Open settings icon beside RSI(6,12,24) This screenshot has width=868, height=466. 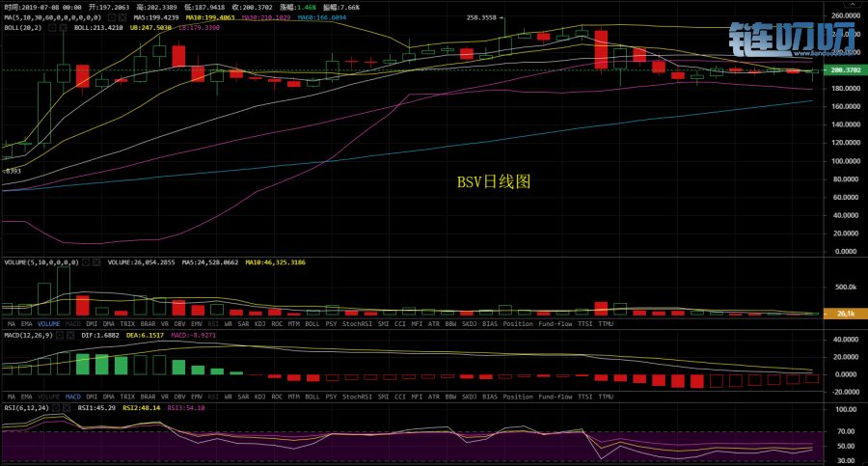tap(56, 408)
